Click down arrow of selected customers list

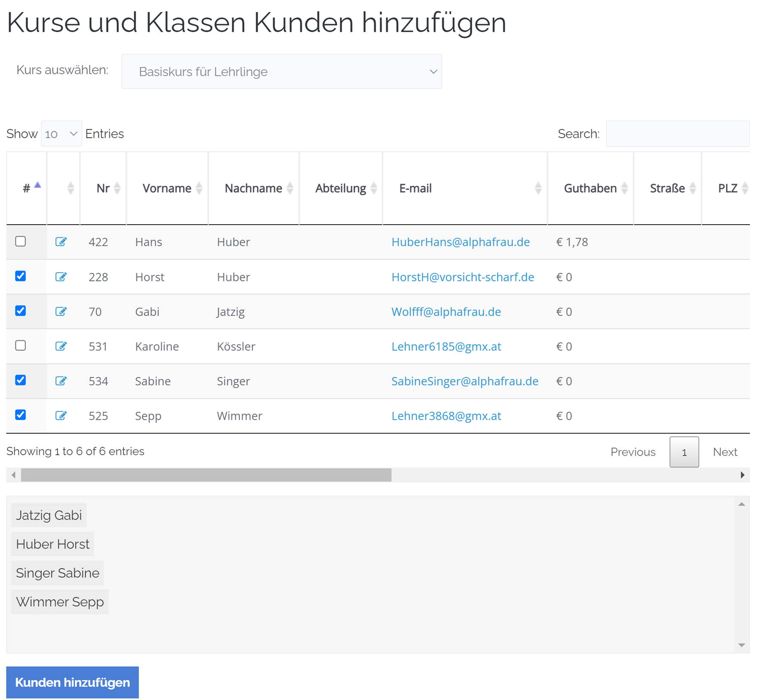pyautogui.click(x=741, y=645)
